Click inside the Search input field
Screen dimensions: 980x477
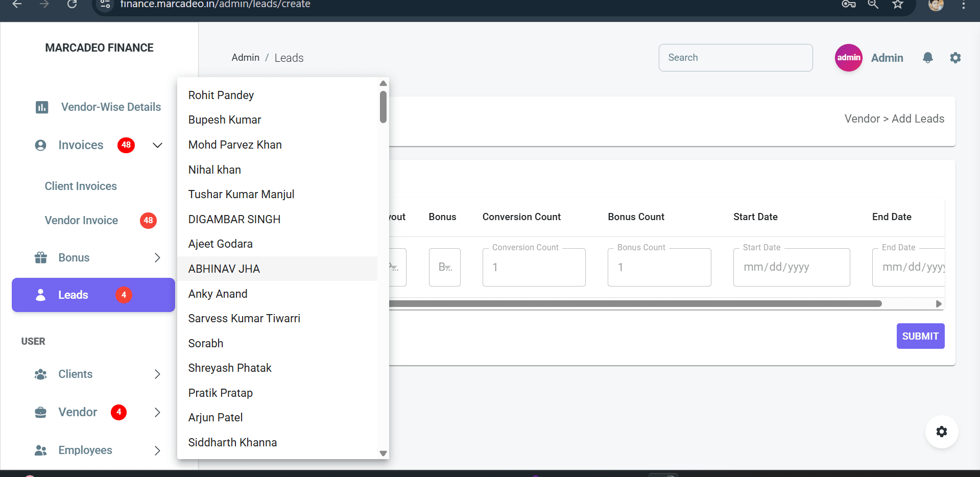[735, 57]
